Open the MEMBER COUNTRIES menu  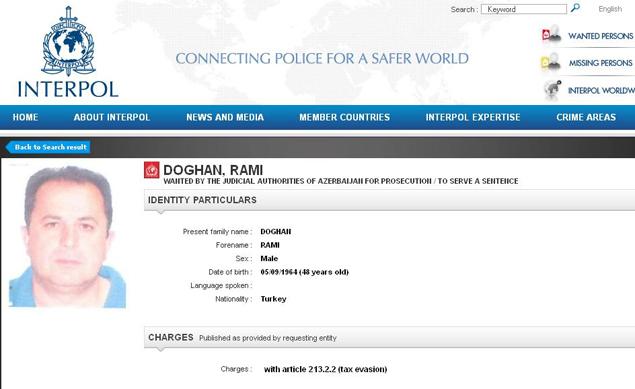tap(345, 117)
